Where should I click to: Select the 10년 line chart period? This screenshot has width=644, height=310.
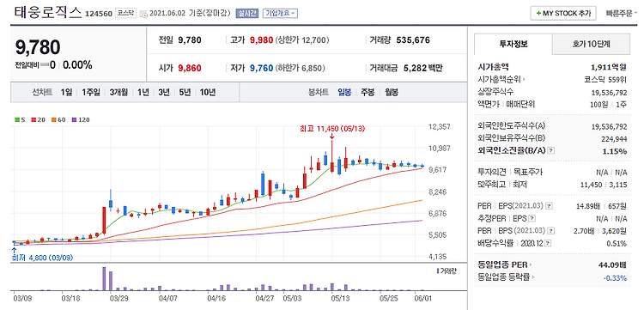tap(208, 93)
